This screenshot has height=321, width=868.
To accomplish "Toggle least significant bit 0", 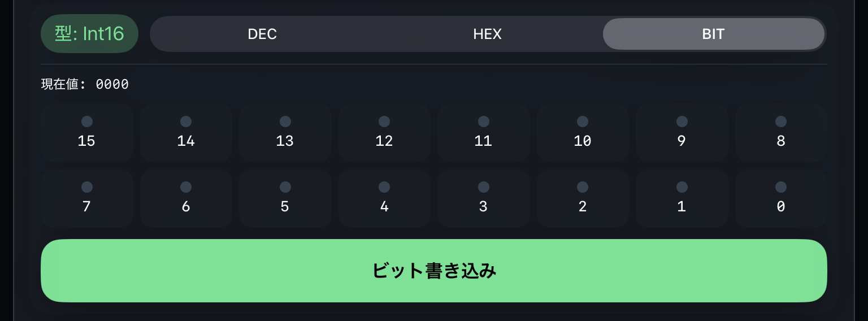I will click(781, 198).
